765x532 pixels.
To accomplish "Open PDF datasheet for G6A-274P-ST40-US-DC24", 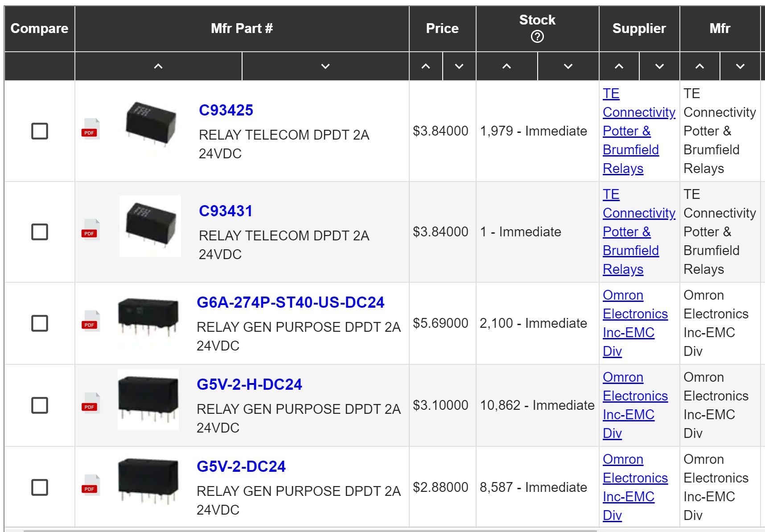I will point(90,322).
